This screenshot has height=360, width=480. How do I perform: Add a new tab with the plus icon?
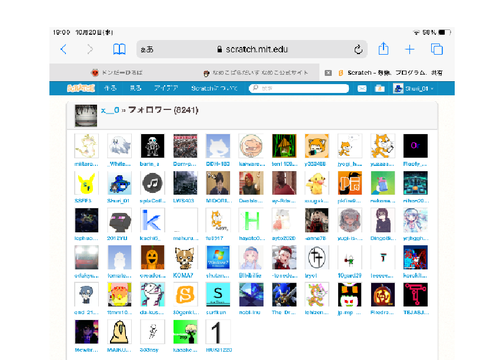(410, 50)
